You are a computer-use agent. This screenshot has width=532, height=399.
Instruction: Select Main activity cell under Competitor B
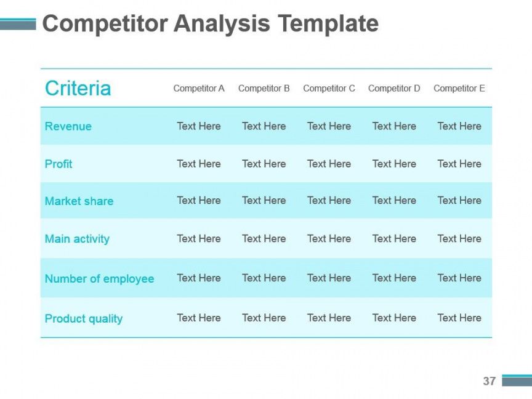pyautogui.click(x=264, y=239)
